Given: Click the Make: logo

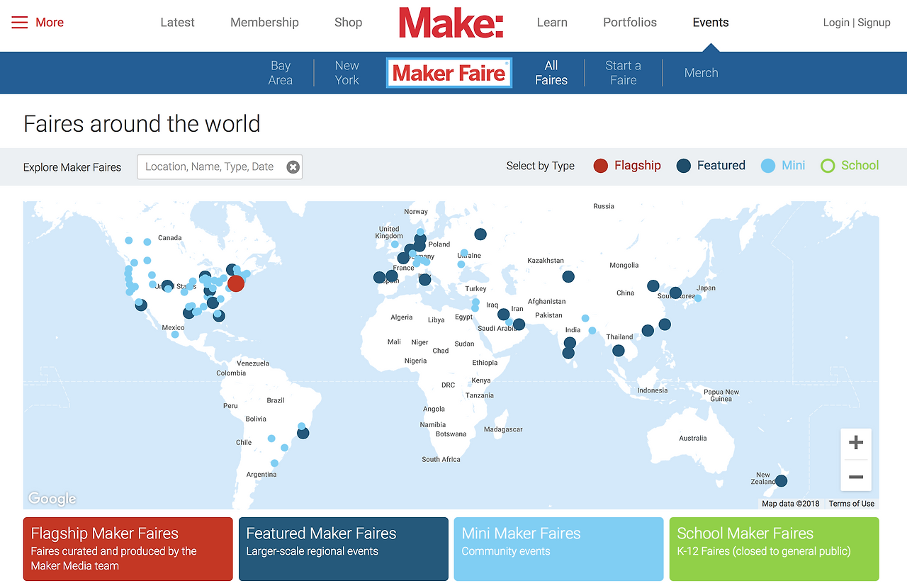Looking at the screenshot, I should point(451,23).
